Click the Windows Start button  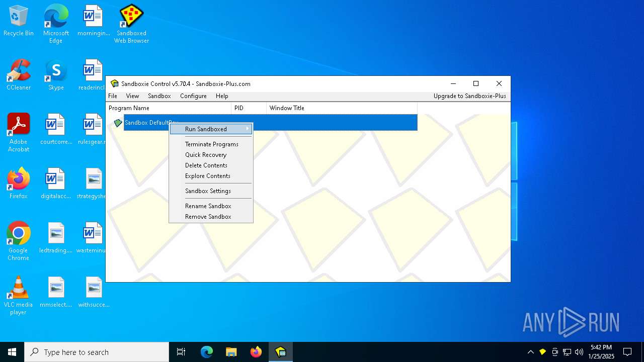pos(12,352)
